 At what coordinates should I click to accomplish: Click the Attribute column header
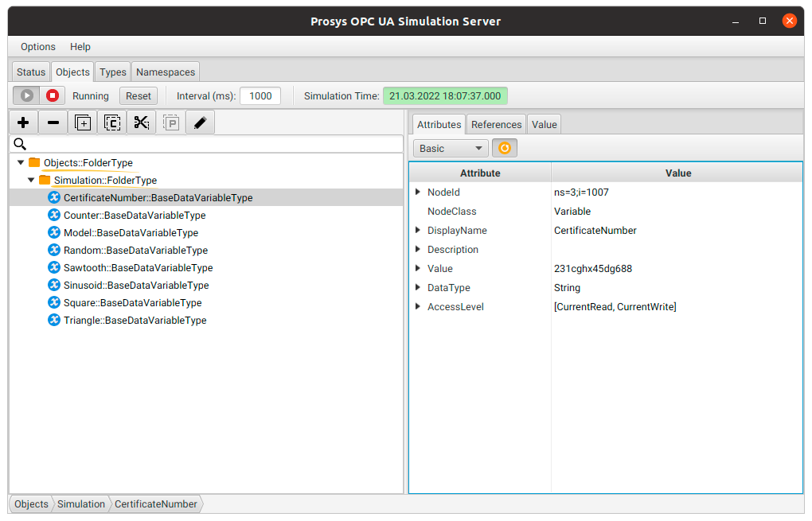pos(480,173)
